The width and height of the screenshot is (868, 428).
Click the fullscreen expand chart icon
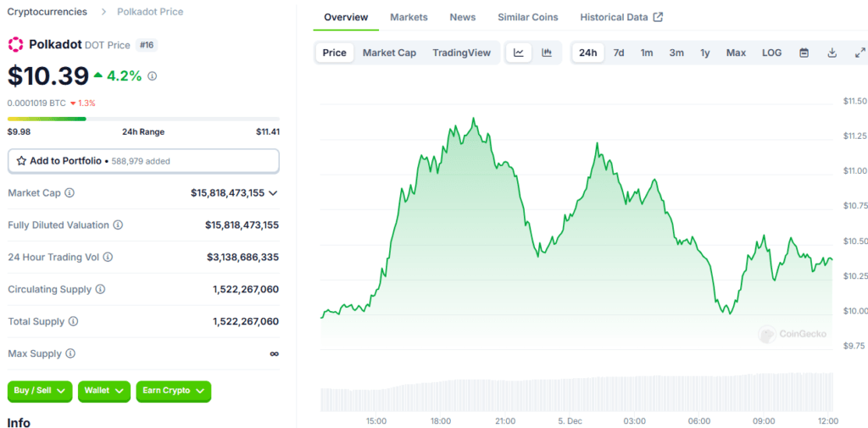[860, 53]
